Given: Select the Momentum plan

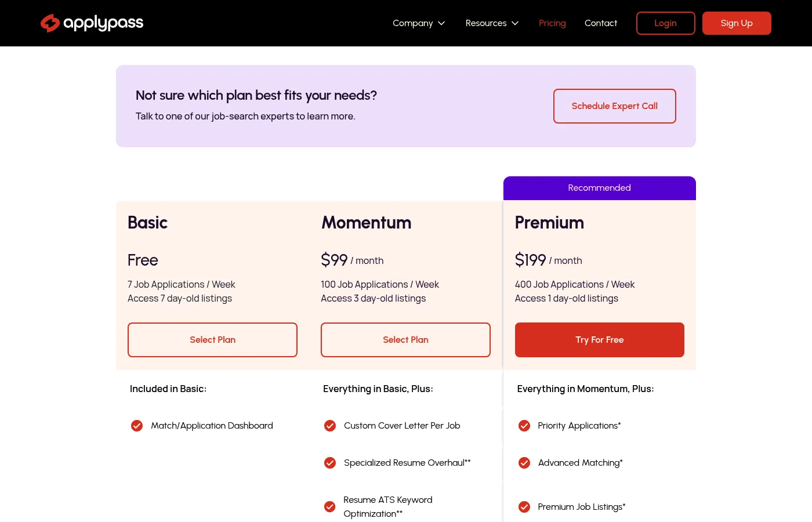Looking at the screenshot, I should coord(405,340).
